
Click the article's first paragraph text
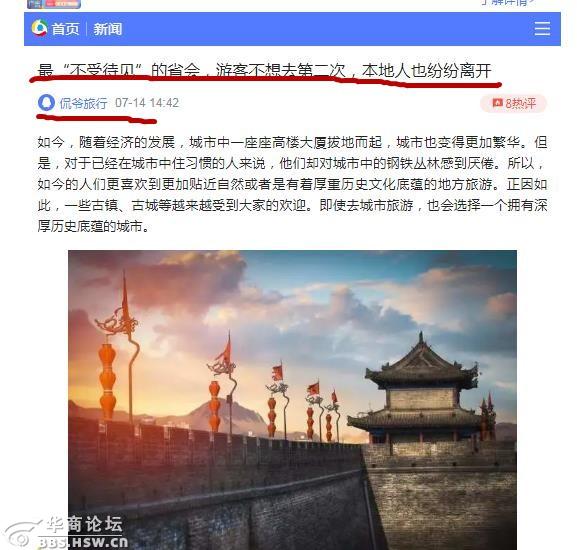(x=292, y=184)
